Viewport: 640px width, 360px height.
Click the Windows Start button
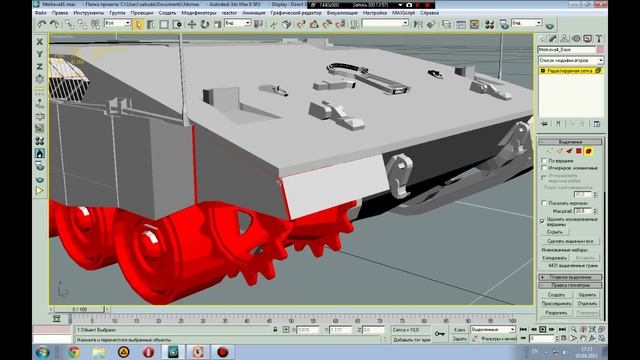click(x=42, y=352)
